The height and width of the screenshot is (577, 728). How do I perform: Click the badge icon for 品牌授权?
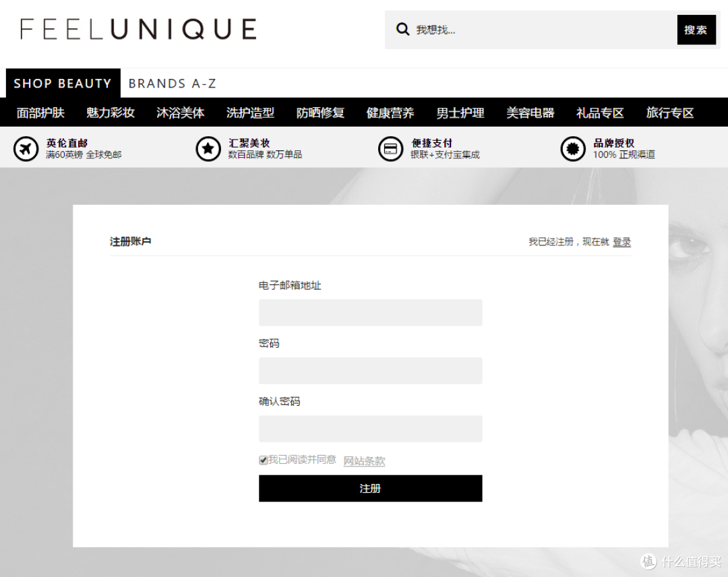573,148
